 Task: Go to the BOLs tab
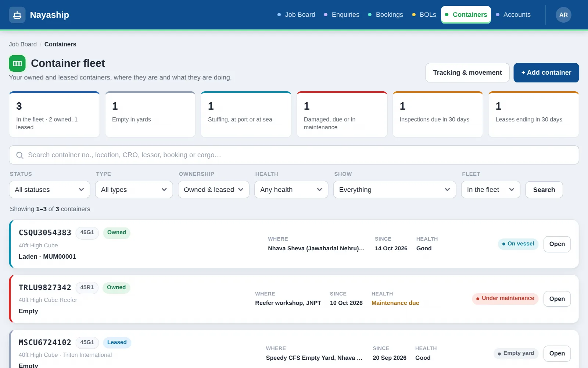pos(424,15)
